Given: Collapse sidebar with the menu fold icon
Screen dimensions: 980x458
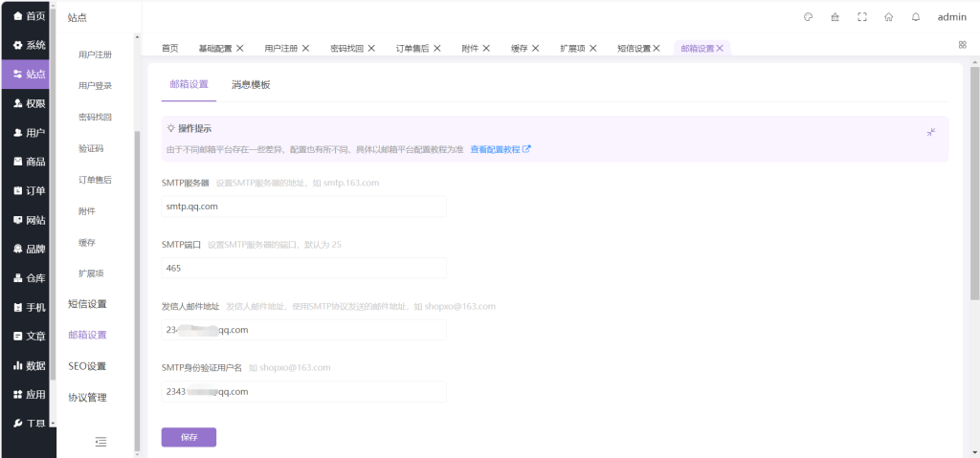Looking at the screenshot, I should pyautogui.click(x=100, y=442).
